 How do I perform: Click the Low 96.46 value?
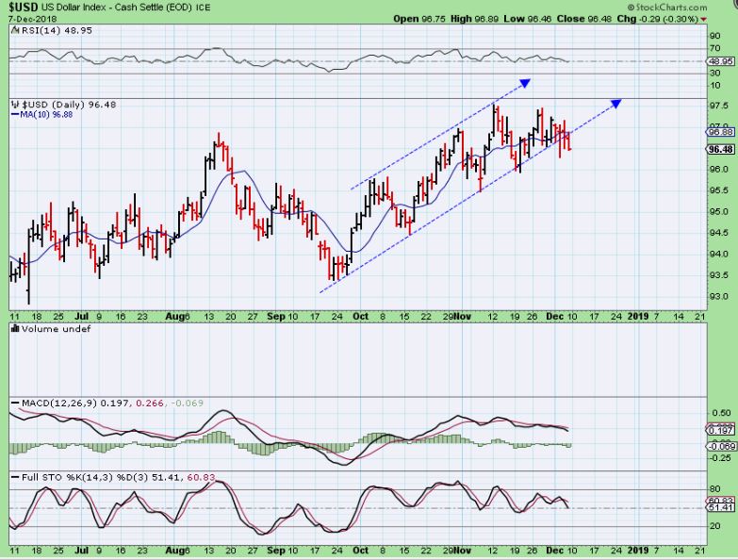pyautogui.click(x=528, y=19)
